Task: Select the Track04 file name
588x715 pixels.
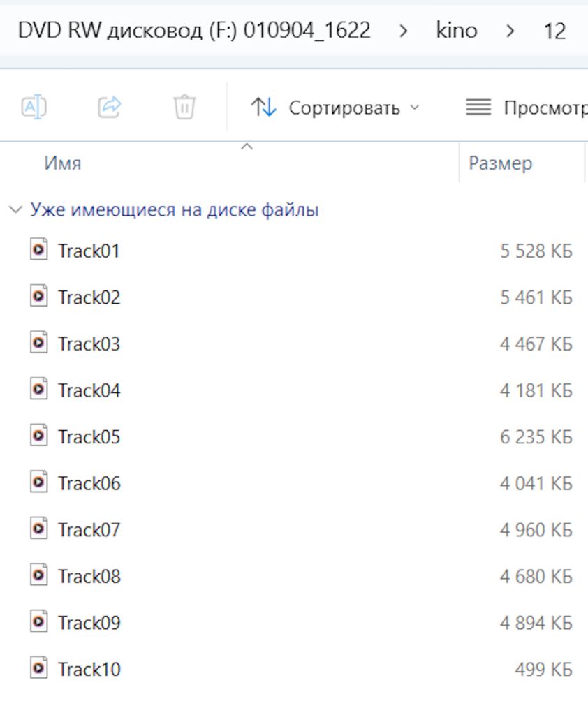Action: pos(89,390)
